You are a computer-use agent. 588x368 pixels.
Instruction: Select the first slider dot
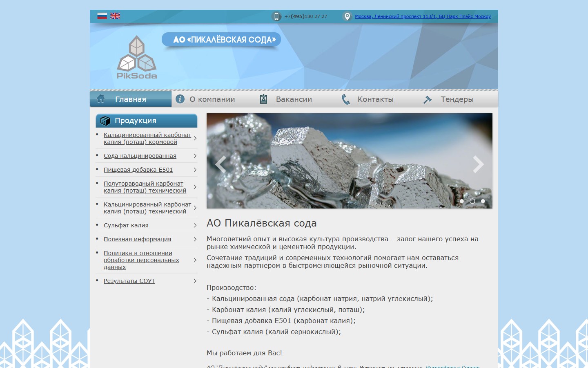tap(462, 201)
